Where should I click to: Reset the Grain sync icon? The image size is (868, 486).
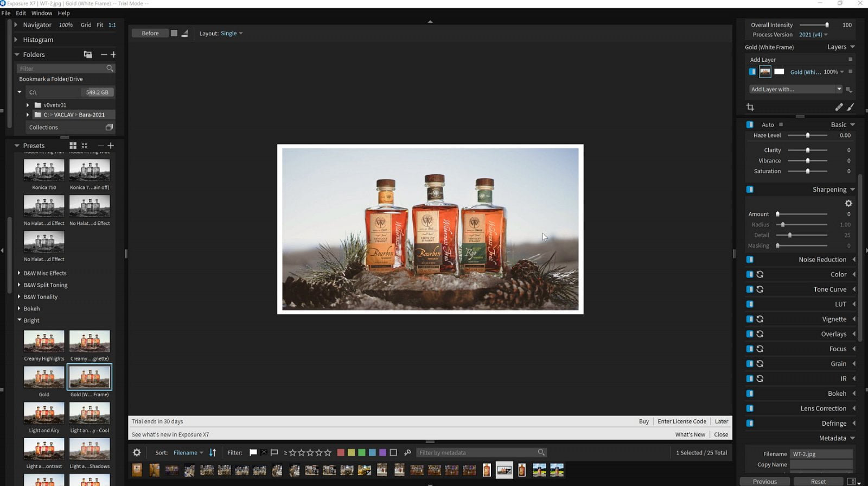click(760, 363)
